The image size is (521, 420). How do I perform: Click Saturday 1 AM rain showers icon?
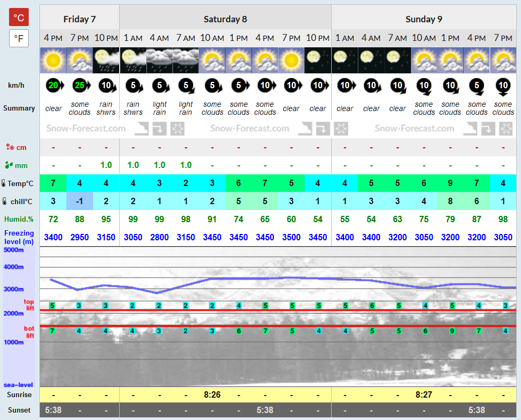133,60
